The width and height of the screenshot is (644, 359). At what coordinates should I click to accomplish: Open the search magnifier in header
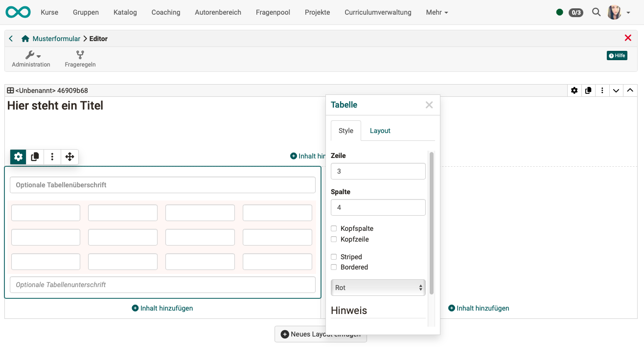point(596,12)
